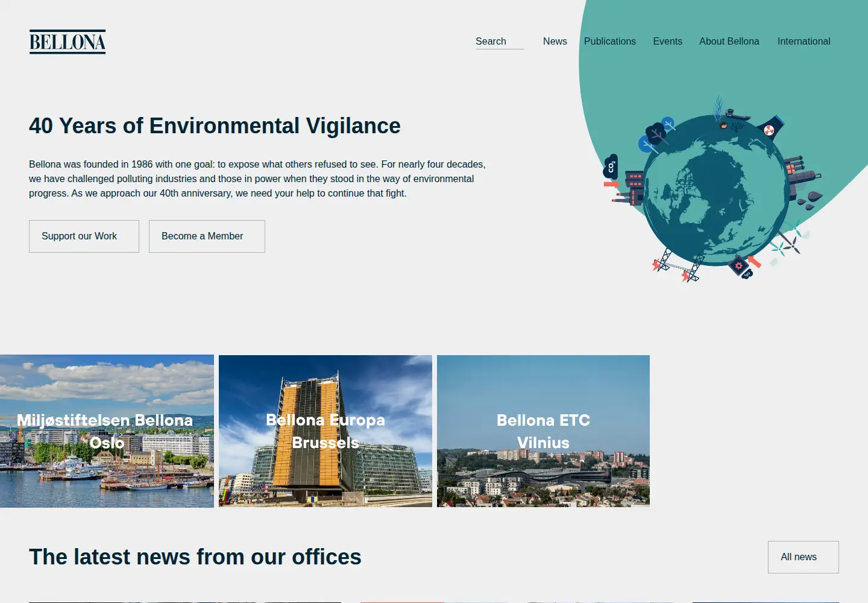This screenshot has width=868, height=603.
Task: Open the Bellona Europa Brussels card
Action: coord(325,431)
